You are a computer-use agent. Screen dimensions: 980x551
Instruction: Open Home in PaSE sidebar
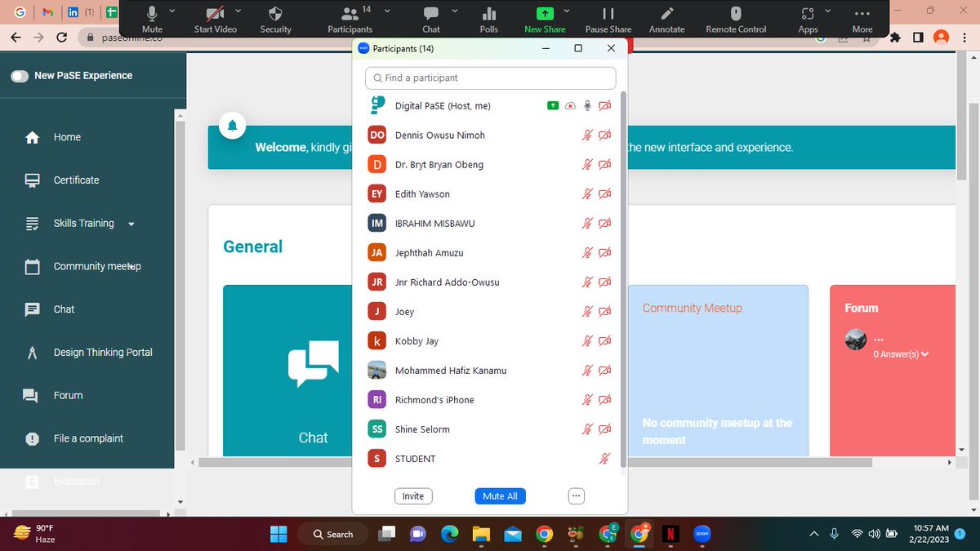pyautogui.click(x=67, y=137)
